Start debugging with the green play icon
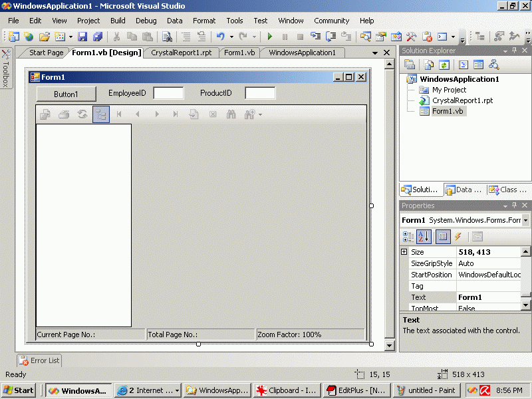The image size is (532, 399). pos(270,37)
